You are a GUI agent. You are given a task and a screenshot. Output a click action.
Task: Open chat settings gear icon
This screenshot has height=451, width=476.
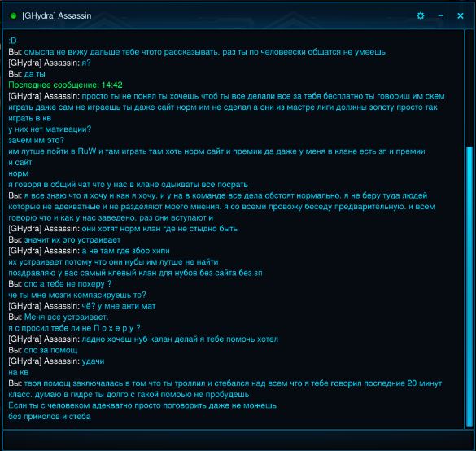pyautogui.click(x=421, y=15)
